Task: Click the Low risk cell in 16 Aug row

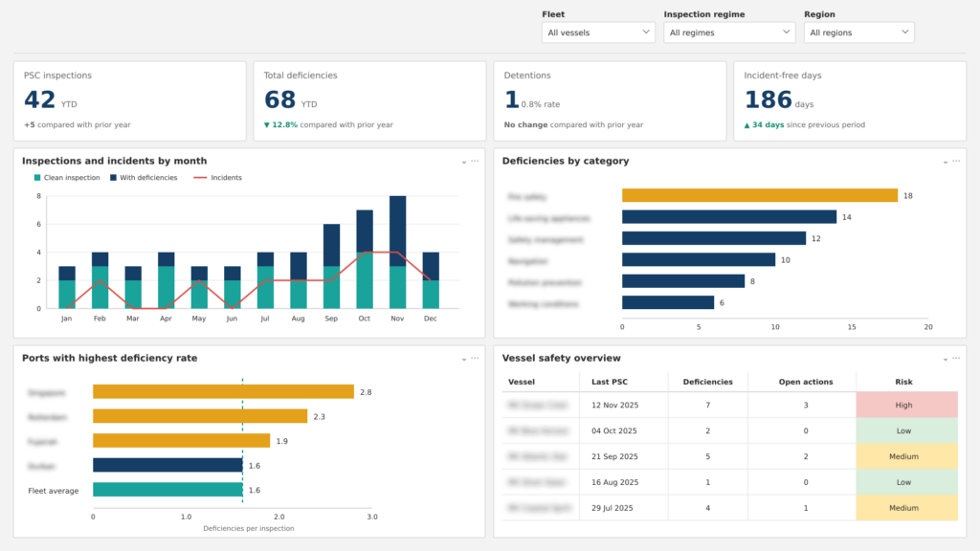Action: point(907,482)
